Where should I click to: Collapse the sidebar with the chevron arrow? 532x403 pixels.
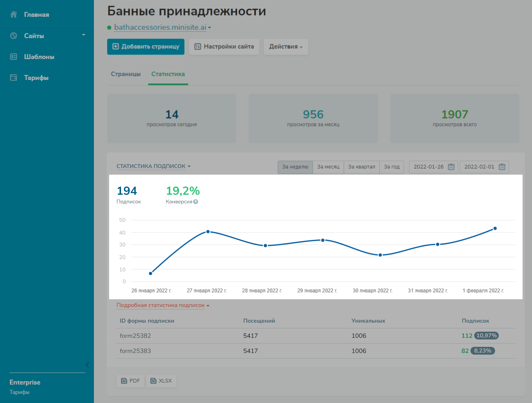coord(87,364)
